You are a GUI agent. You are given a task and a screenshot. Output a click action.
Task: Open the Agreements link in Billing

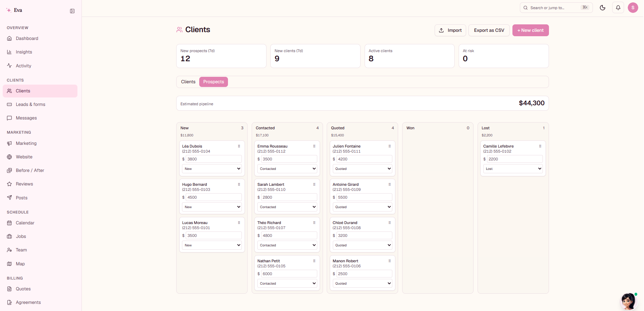(x=40, y=303)
